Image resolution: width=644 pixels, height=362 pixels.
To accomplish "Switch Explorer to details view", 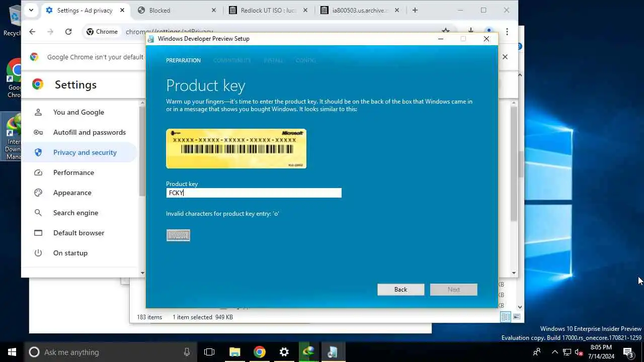I will point(506,317).
